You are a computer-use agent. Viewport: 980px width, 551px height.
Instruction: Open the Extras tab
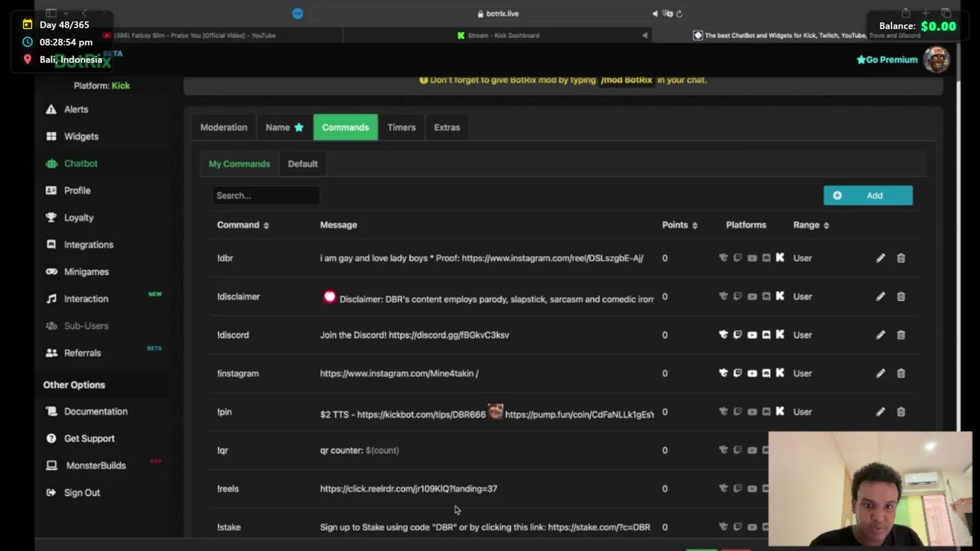(447, 127)
